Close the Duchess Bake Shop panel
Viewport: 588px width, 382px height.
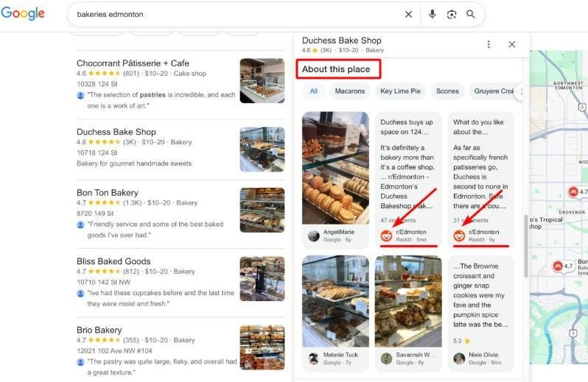click(512, 45)
